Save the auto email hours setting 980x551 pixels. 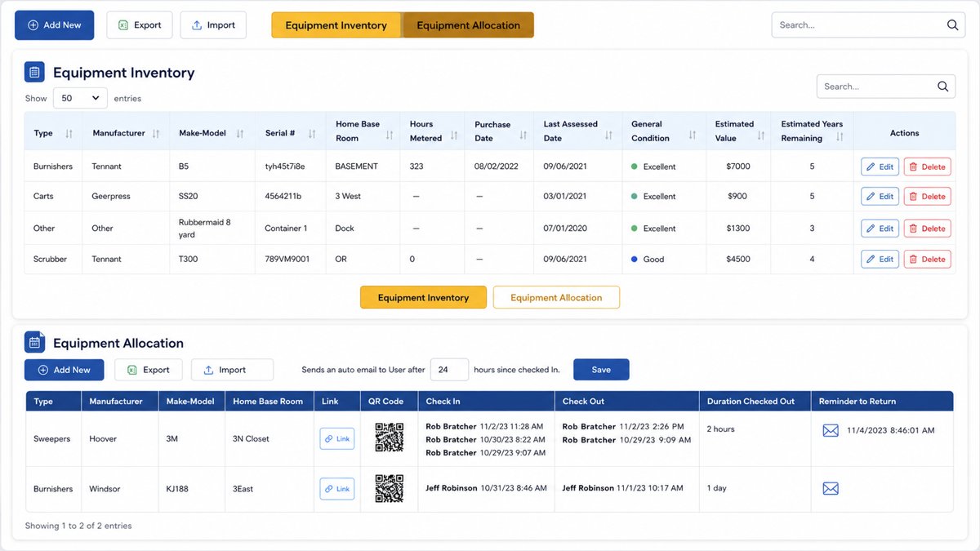click(601, 370)
